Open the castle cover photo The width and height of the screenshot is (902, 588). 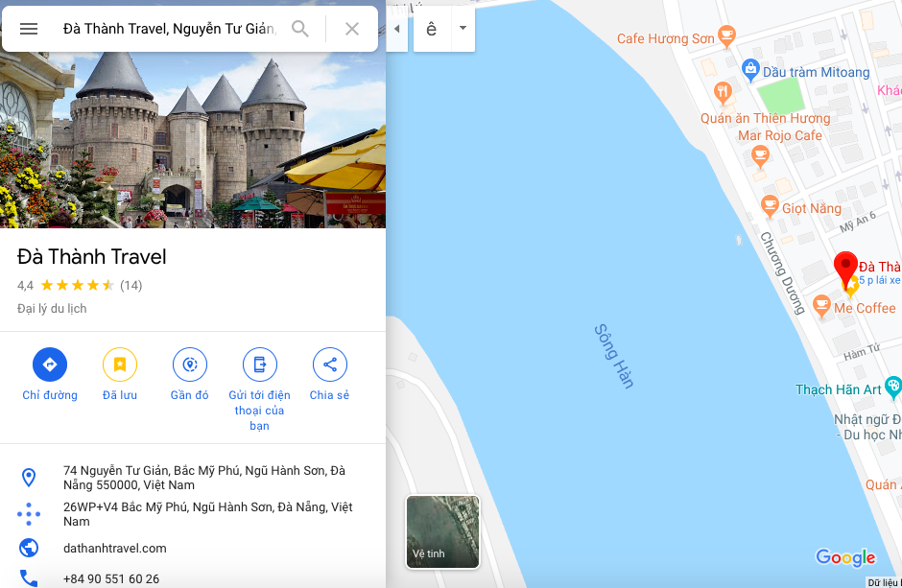[x=193, y=140]
